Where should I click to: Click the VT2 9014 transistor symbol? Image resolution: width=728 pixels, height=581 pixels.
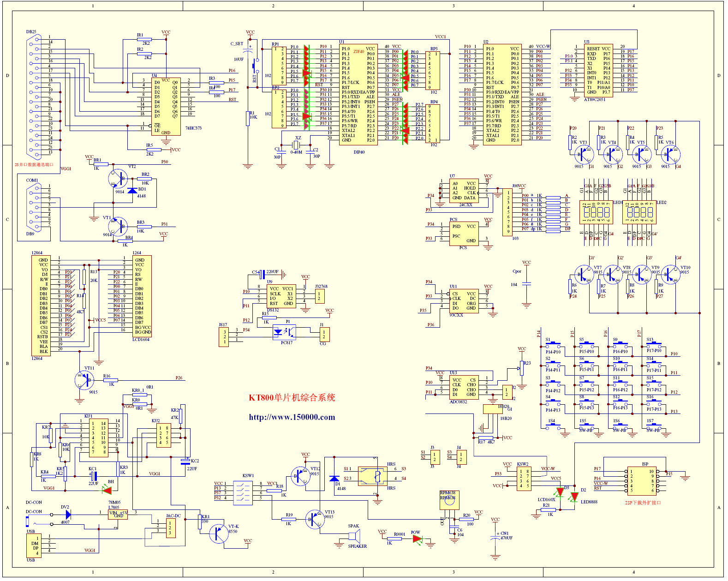tap(117, 179)
